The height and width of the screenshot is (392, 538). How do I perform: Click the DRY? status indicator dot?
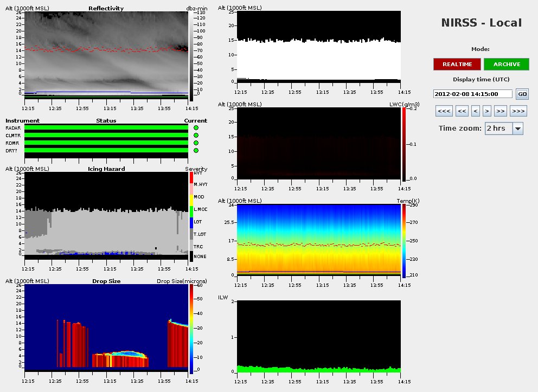tap(196, 151)
